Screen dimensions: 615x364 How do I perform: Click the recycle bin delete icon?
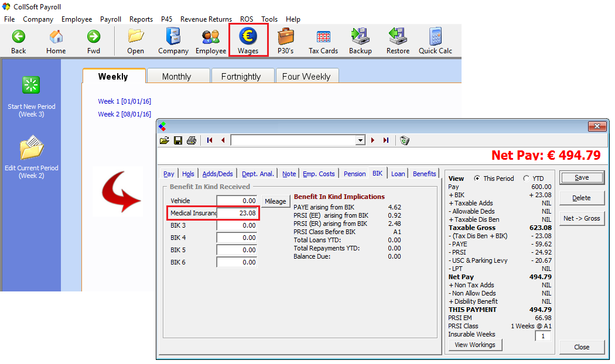coord(405,140)
